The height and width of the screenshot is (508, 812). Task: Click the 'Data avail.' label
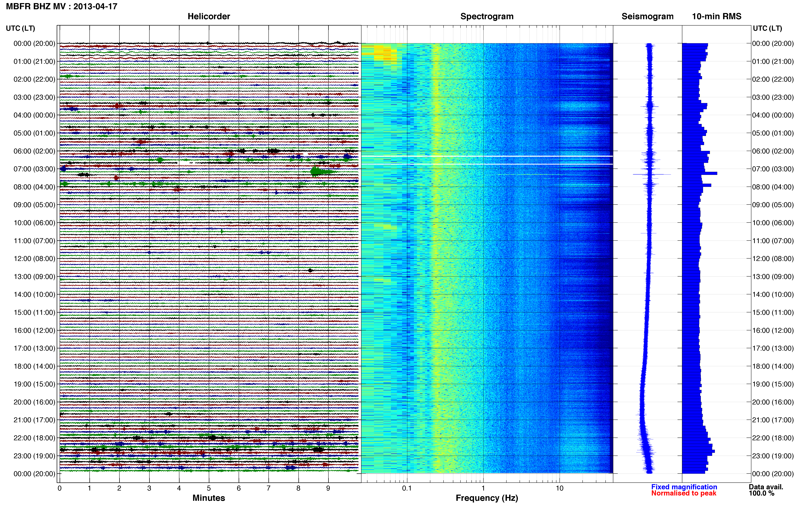click(x=766, y=487)
